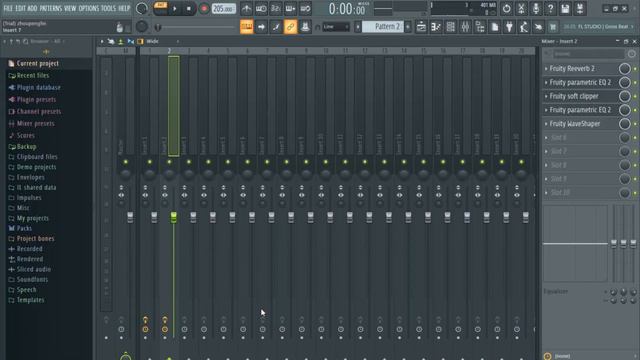
Task: Open the Wide mixer layout dropdown
Action: [162, 41]
